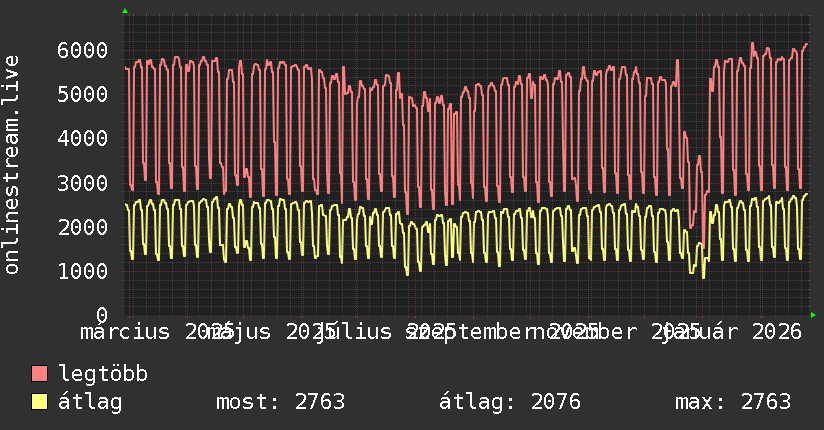This screenshot has width=824, height=430.
Task: Click the pink legtöbb legend swatch
Action: click(39, 374)
